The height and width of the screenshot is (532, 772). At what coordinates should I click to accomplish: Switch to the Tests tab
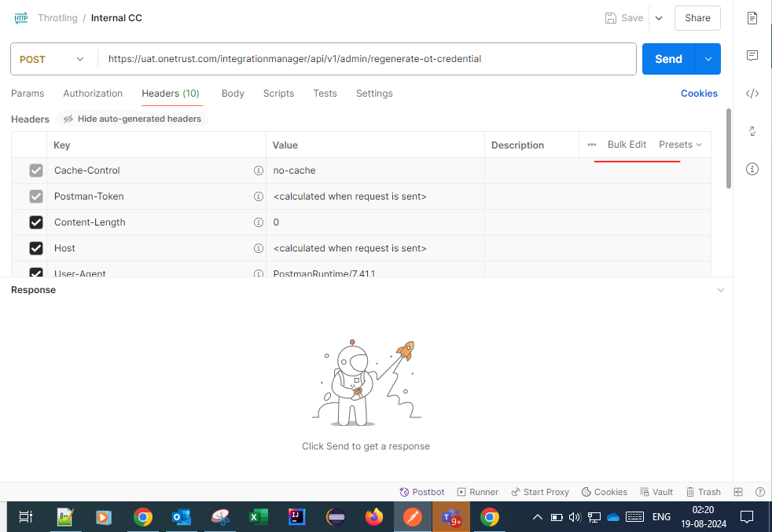pos(325,94)
